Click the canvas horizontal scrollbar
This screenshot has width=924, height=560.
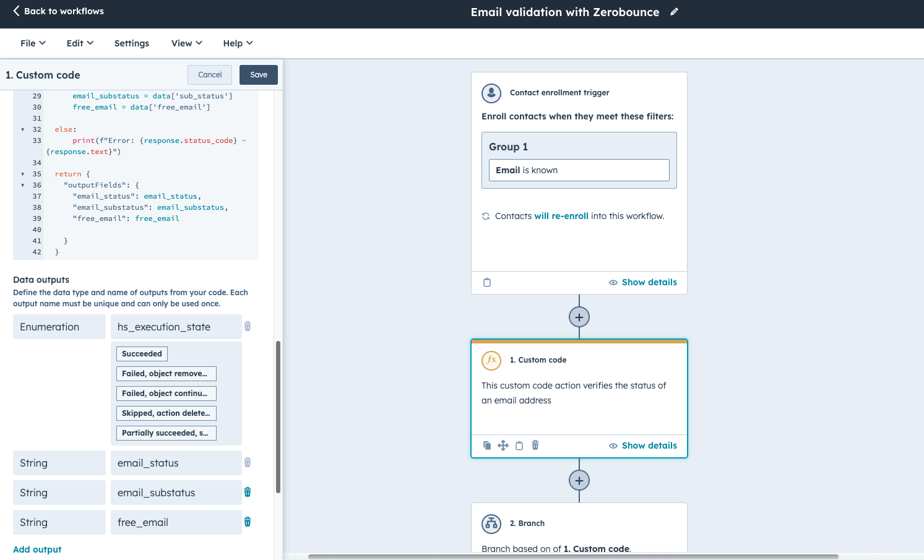pos(573,557)
